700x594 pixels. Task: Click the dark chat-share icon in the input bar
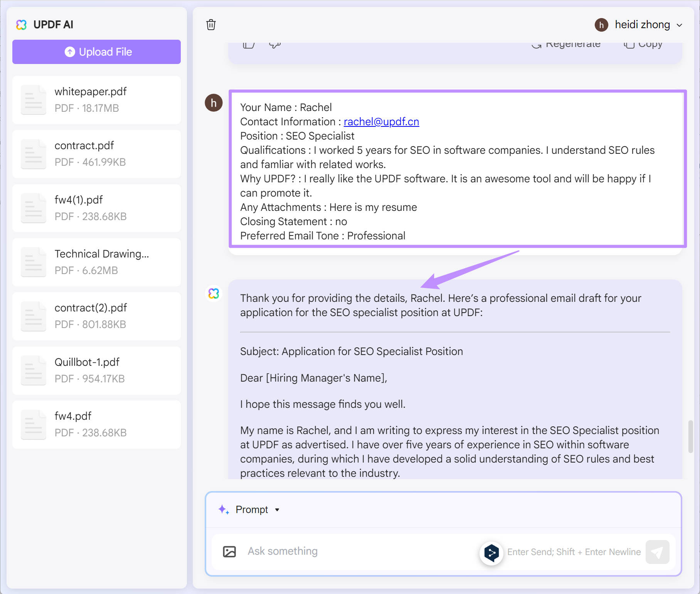(491, 552)
